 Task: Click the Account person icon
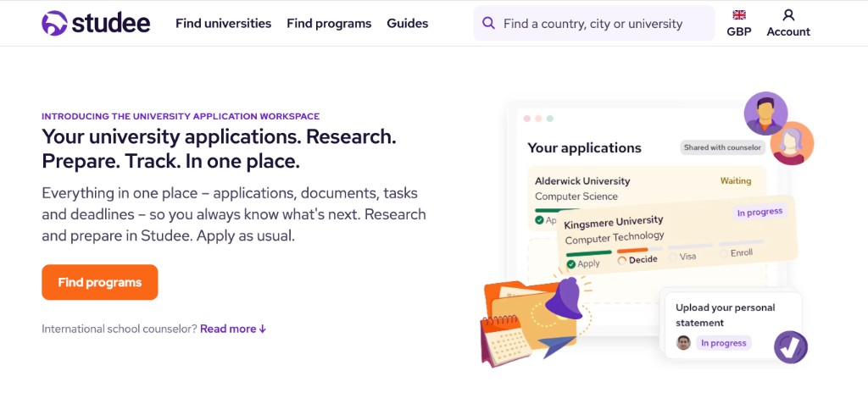788,14
